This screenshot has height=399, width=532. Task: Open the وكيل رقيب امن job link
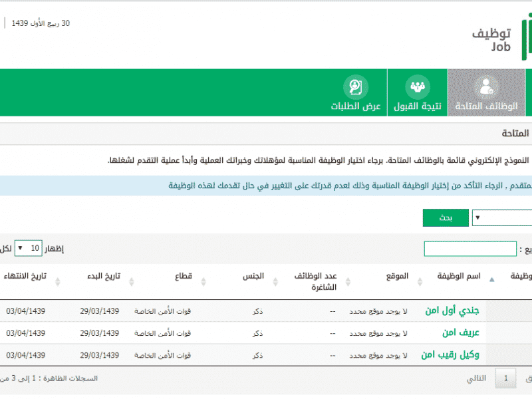coord(450,355)
